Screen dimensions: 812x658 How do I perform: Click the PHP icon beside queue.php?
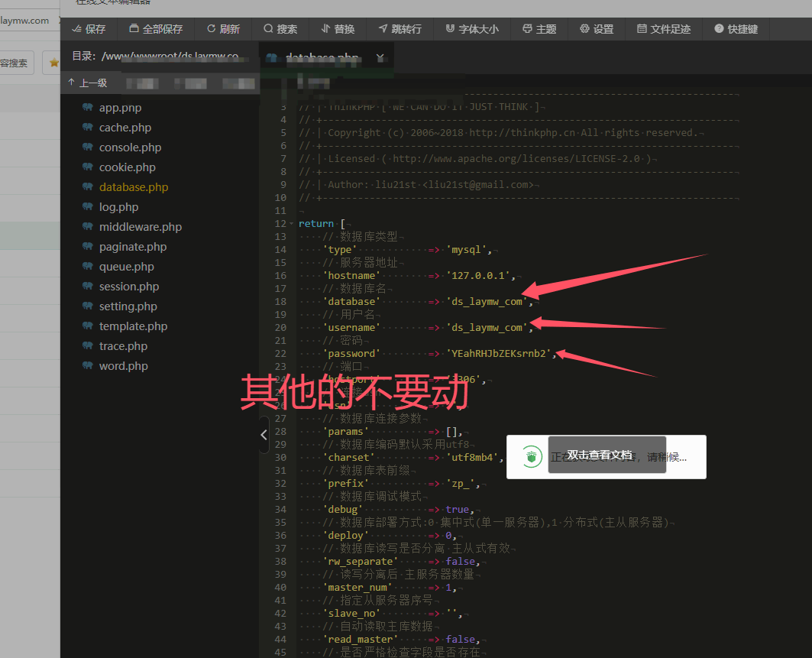coord(88,266)
